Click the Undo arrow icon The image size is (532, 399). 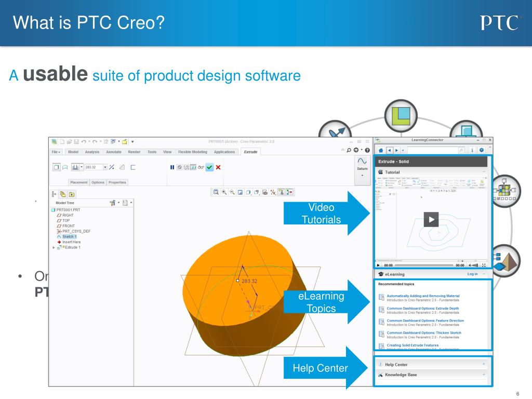84,141
